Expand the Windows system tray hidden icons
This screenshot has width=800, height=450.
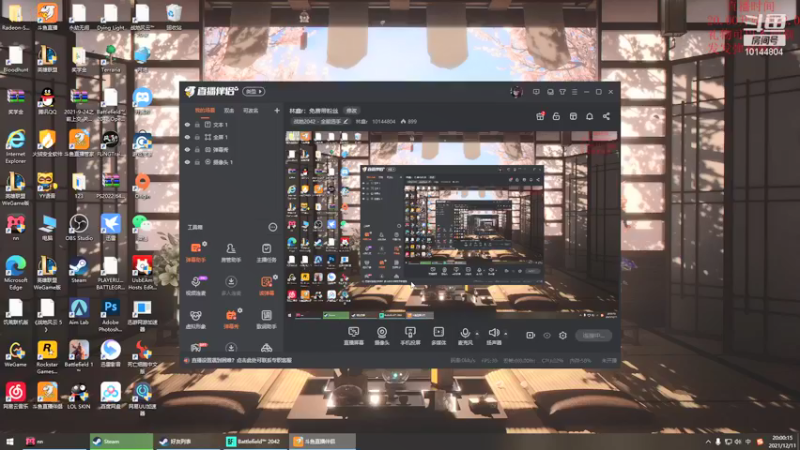(x=708, y=441)
